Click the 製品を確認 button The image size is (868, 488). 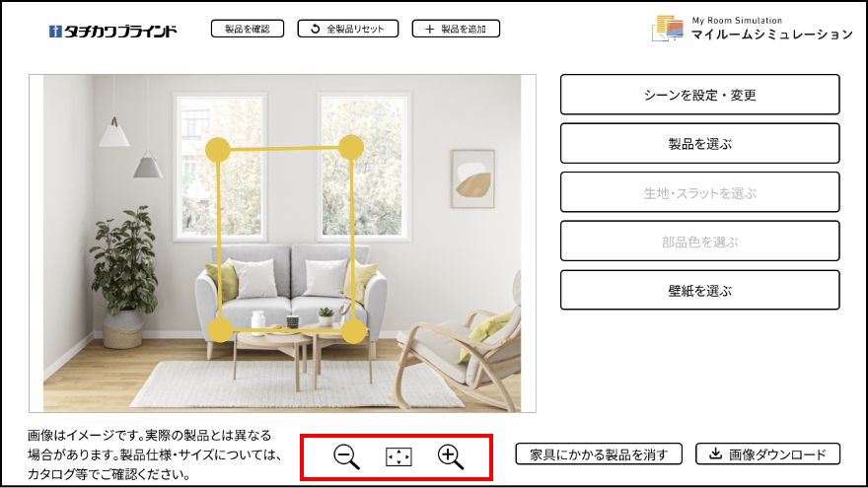pos(248,29)
